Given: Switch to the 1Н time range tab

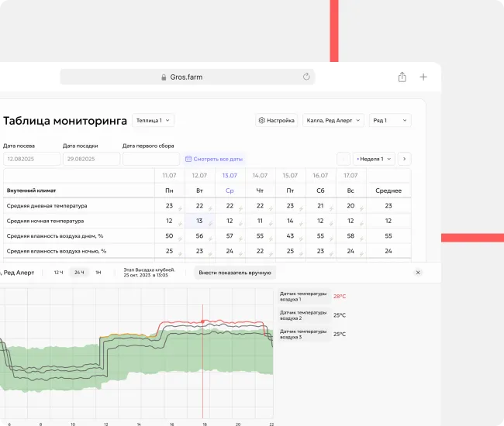Looking at the screenshot, I should pos(98,273).
